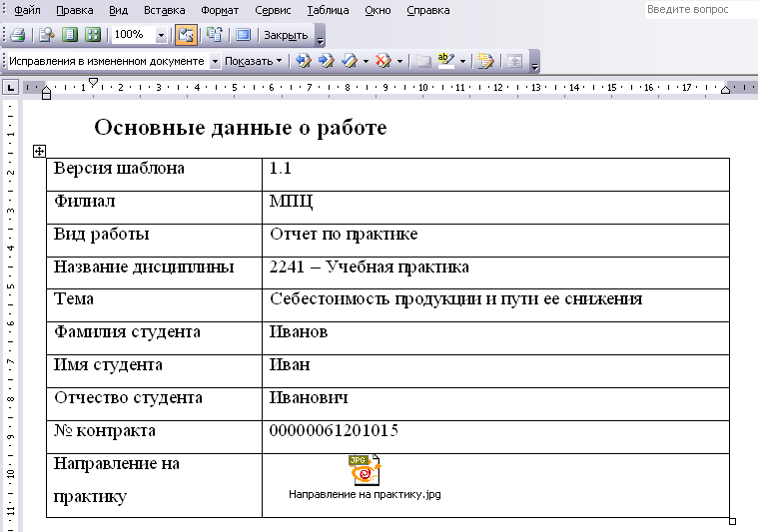Switch to full screen view icon
758x532 pixels.
(x=243, y=35)
